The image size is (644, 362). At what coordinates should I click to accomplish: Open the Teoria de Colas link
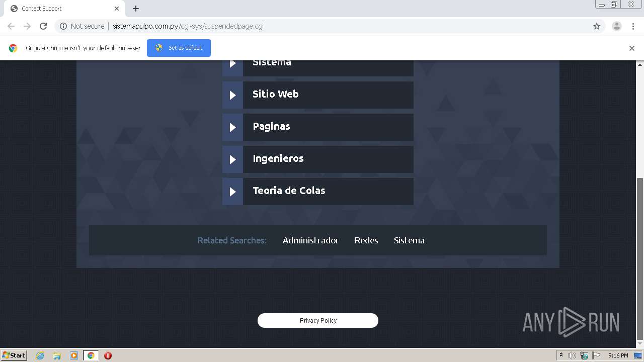(289, 191)
